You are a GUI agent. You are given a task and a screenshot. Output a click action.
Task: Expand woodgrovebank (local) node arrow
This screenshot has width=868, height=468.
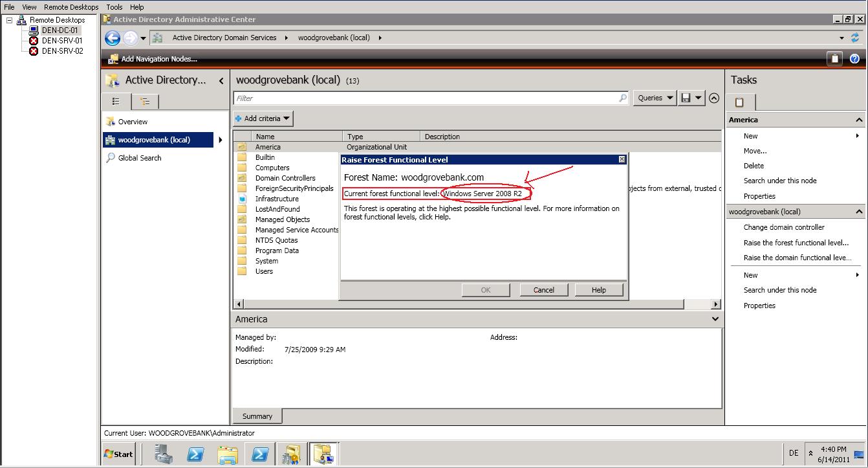pyautogui.click(x=221, y=140)
